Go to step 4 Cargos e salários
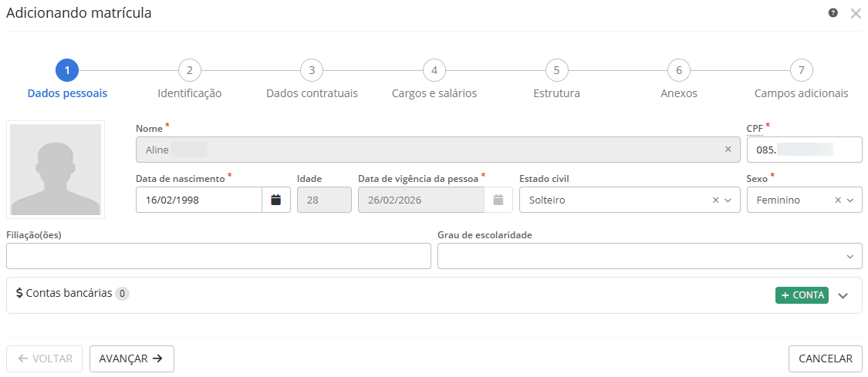868x377 pixels. [x=434, y=71]
